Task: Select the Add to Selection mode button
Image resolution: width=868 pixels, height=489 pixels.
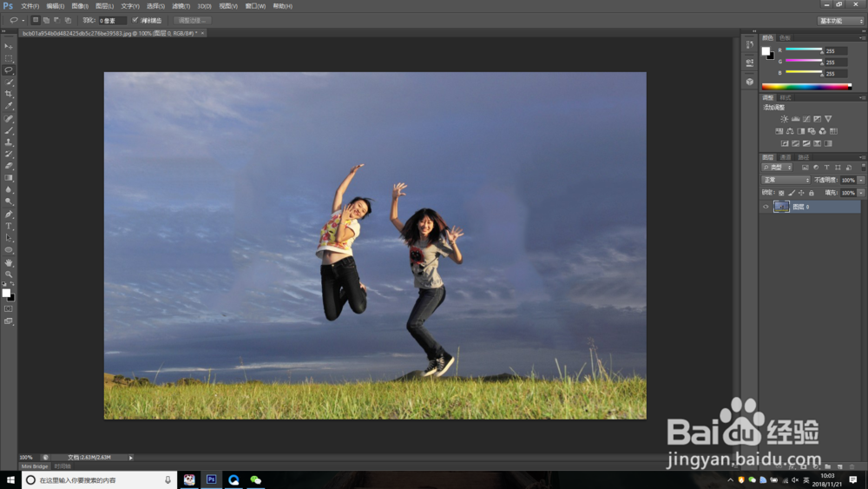Action: (46, 20)
